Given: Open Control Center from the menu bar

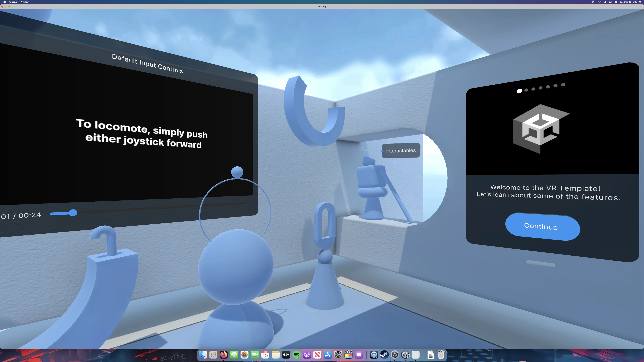Looking at the screenshot, I should 610,2.
